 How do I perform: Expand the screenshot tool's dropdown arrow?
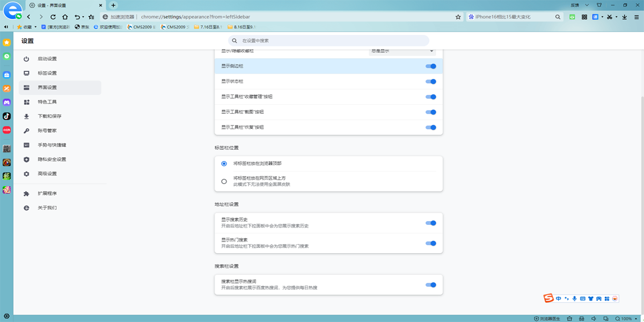tap(616, 17)
